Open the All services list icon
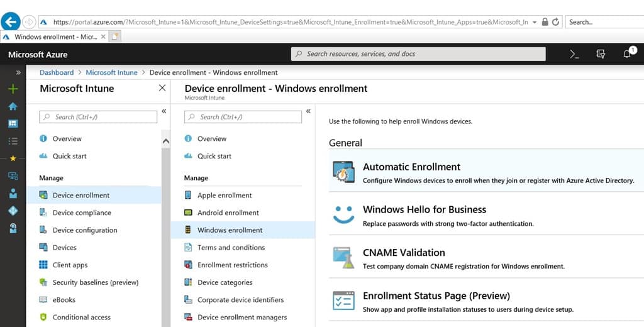The width and height of the screenshot is (644, 327). (13, 141)
